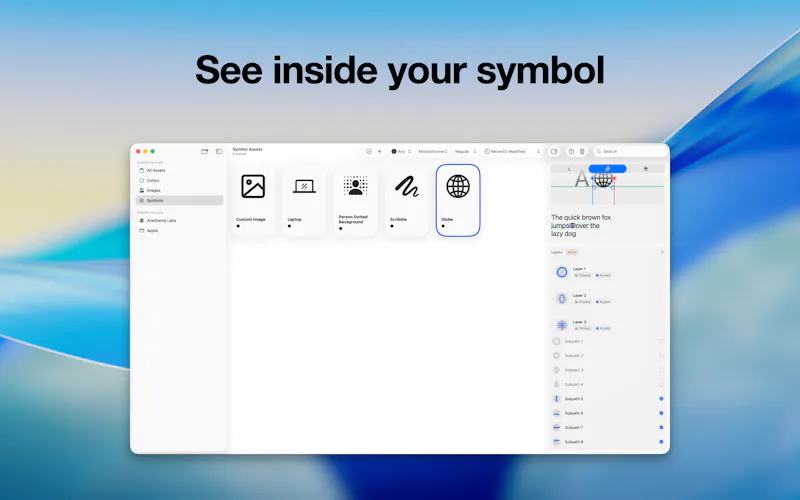Open the Recently Modified sort dropdown
Viewport: 800px width, 500px height.
[x=512, y=152]
